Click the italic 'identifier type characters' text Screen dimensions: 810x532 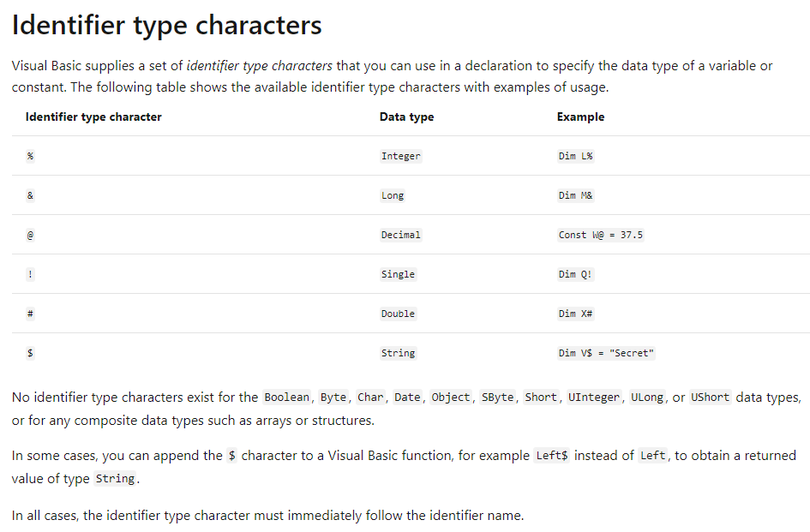pos(260,66)
